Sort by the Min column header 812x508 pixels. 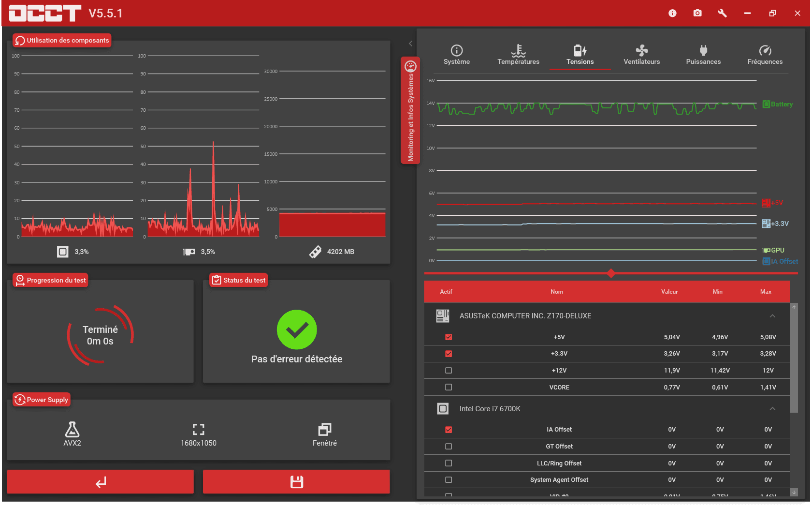(x=718, y=292)
